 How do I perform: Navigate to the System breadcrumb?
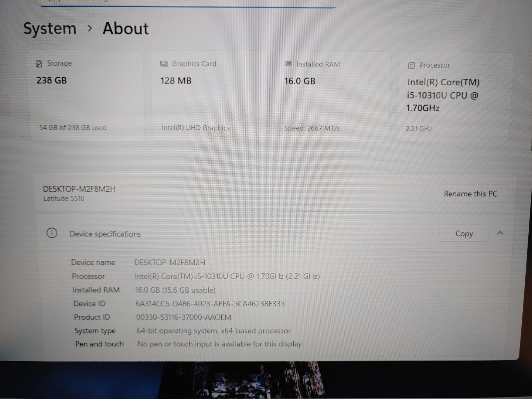[x=50, y=28]
